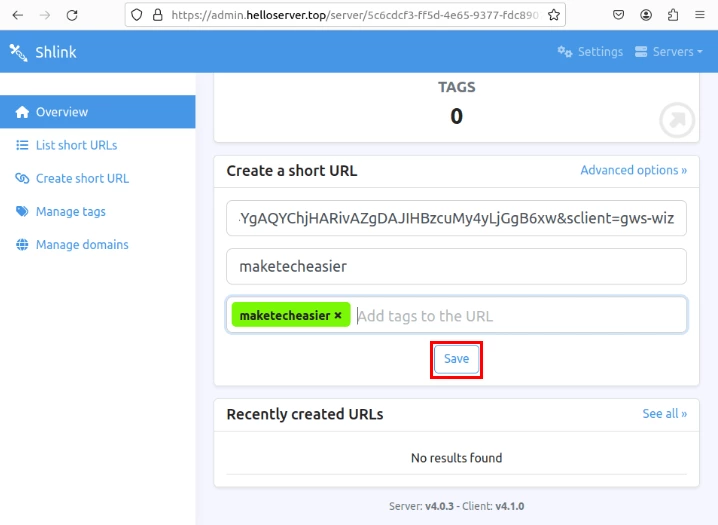The image size is (718, 525).
Task: Open List short URLs in the sidebar
Action: tap(98, 145)
